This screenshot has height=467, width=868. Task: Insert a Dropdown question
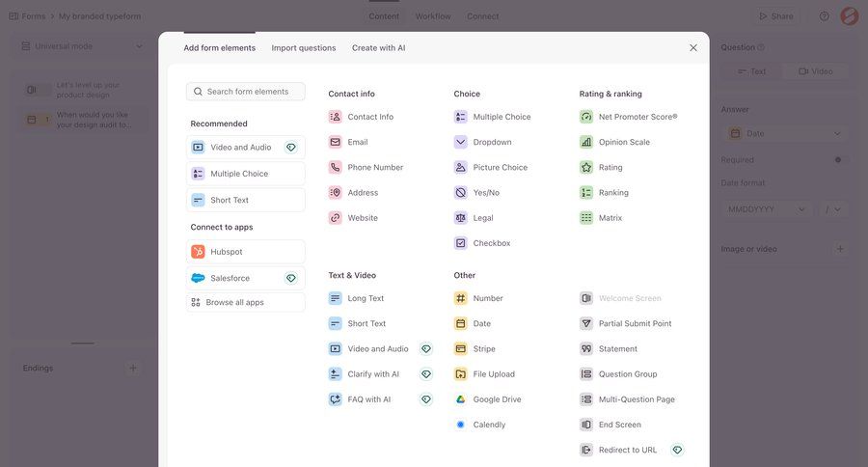[483, 143]
